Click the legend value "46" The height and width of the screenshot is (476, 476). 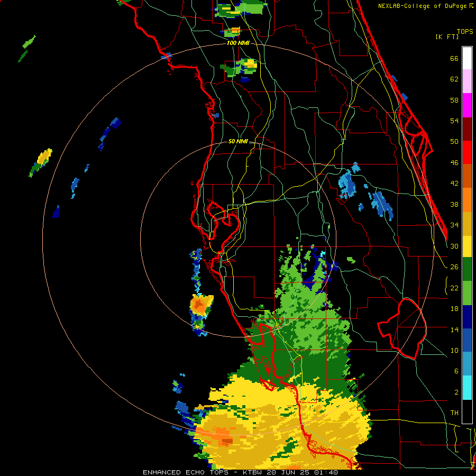click(x=454, y=163)
